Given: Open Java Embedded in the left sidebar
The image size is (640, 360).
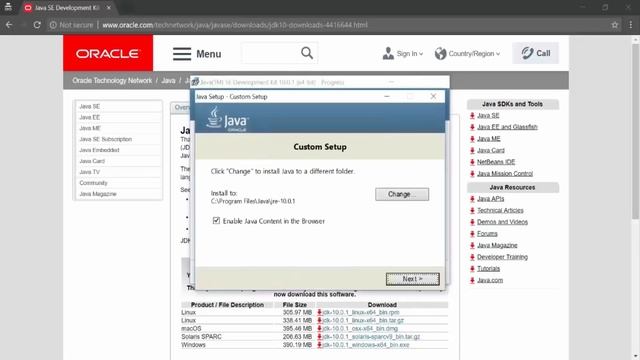Looking at the screenshot, I should click(99, 150).
